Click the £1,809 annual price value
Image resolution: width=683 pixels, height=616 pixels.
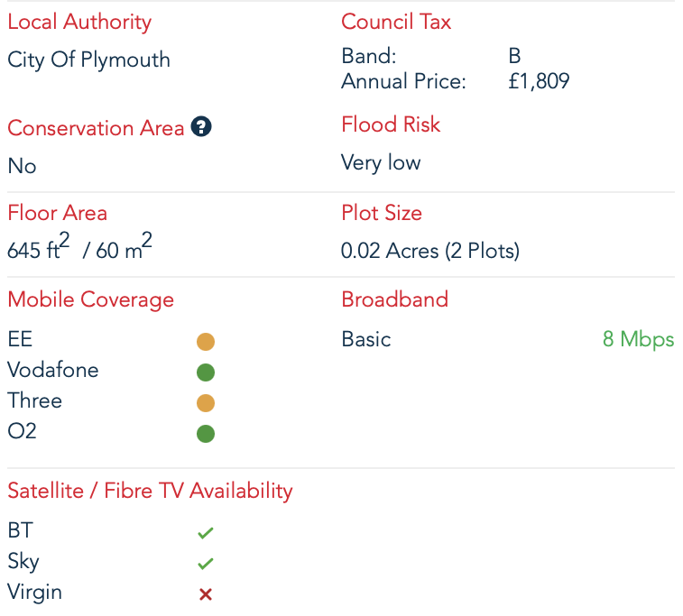539,82
